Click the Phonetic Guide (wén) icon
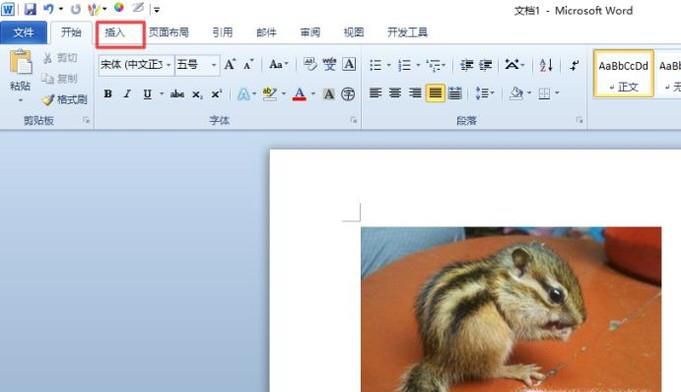This screenshot has width=681, height=392. tap(329, 65)
